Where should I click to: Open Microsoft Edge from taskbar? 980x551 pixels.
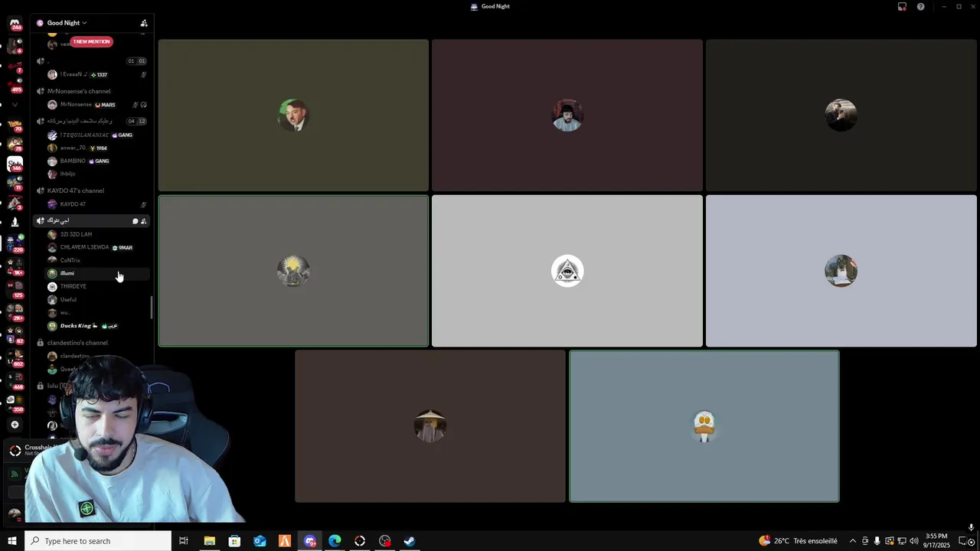click(335, 541)
